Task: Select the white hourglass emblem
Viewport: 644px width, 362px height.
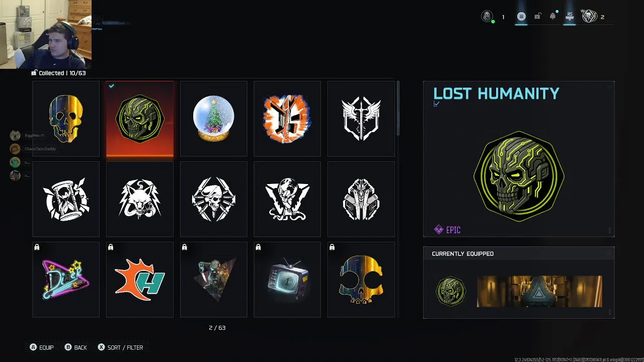Action: (66, 199)
